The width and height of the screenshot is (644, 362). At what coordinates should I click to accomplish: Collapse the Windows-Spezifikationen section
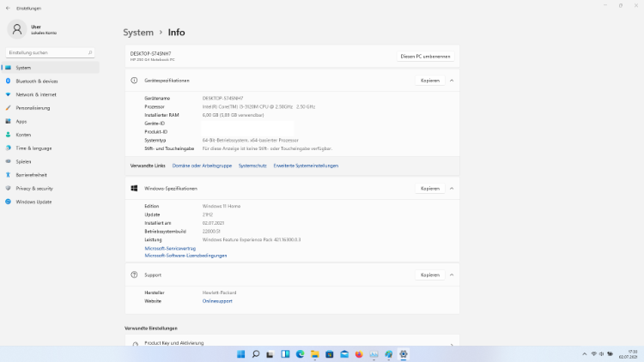[x=452, y=188]
